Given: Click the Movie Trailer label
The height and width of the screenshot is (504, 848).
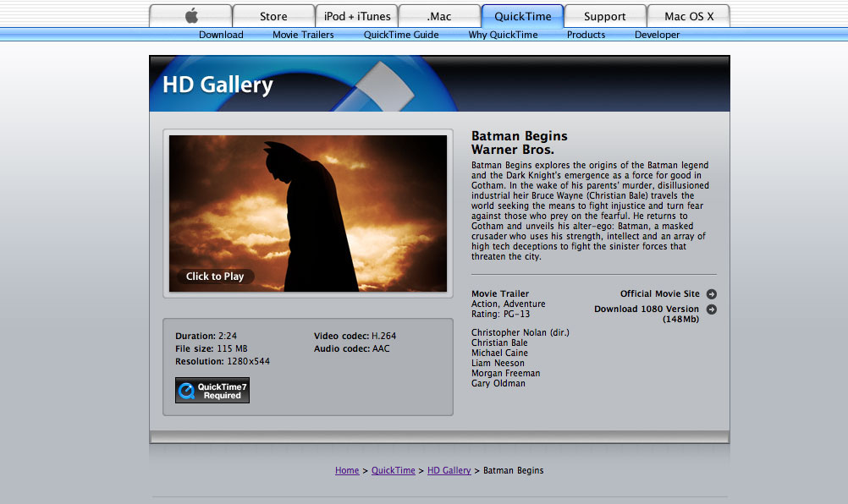Looking at the screenshot, I should (500, 294).
